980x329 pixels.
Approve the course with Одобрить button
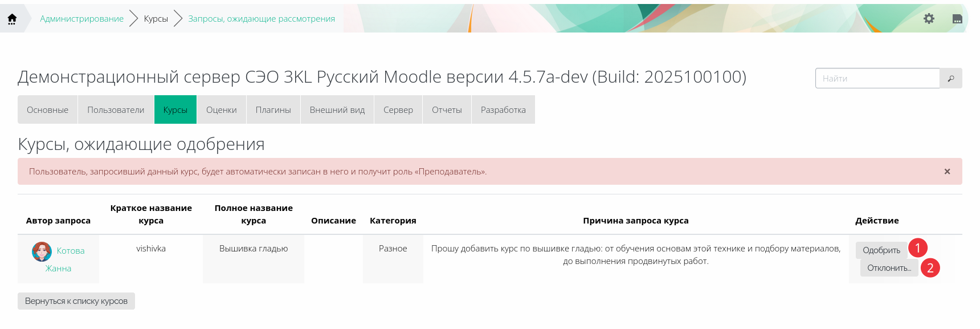[x=881, y=250]
